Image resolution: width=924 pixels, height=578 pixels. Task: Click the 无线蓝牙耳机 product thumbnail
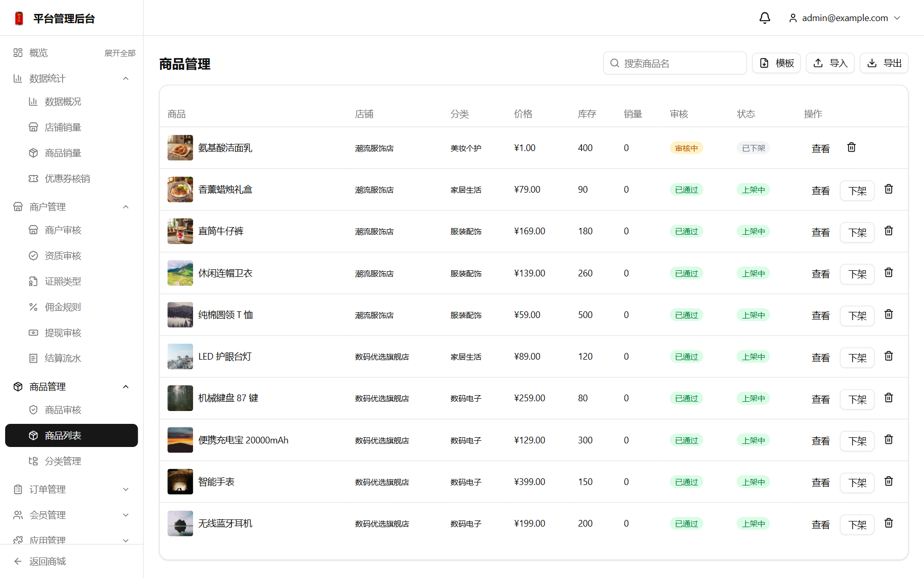click(x=180, y=524)
